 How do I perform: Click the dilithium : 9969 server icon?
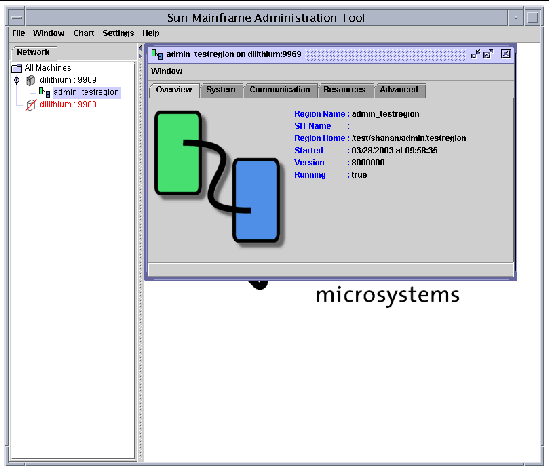click(31, 80)
